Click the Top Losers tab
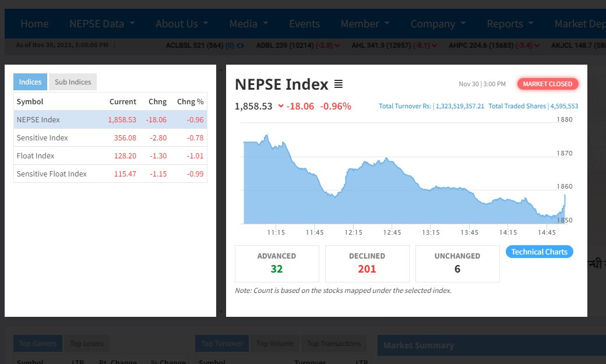606x364 pixels. (87, 343)
